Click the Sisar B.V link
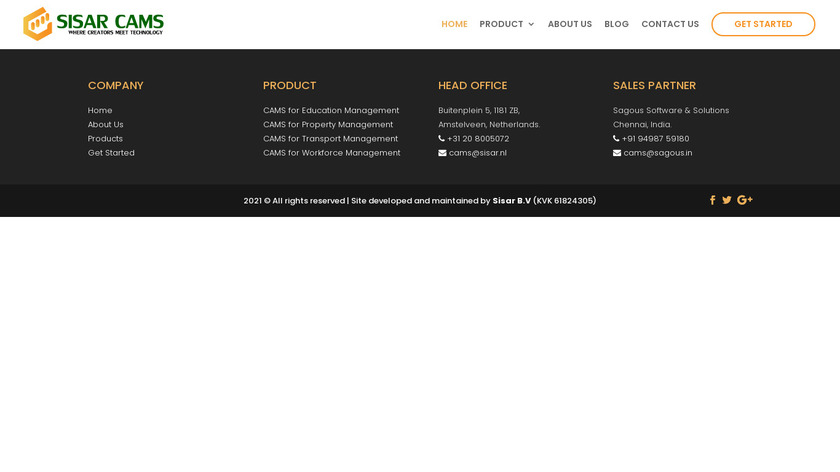This screenshot has height=472, width=840. pyautogui.click(x=512, y=201)
